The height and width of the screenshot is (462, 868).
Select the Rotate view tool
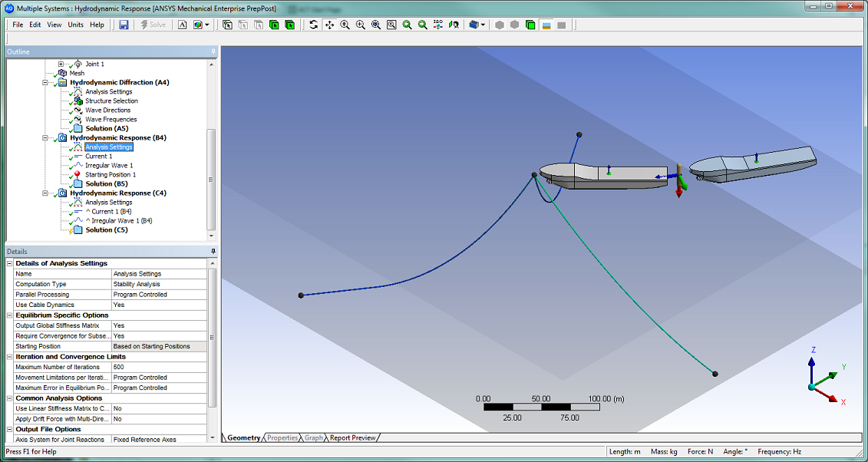pos(314,25)
